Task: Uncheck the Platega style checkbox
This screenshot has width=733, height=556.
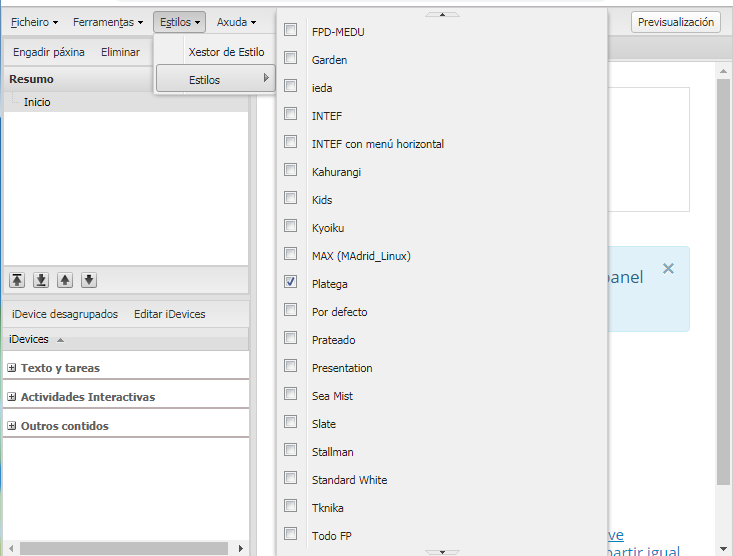Action: (291, 283)
